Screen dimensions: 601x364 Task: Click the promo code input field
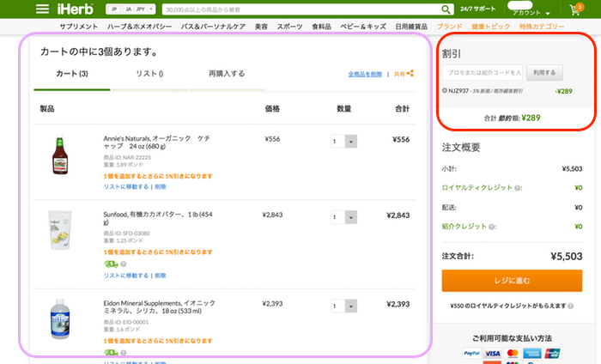pos(483,72)
